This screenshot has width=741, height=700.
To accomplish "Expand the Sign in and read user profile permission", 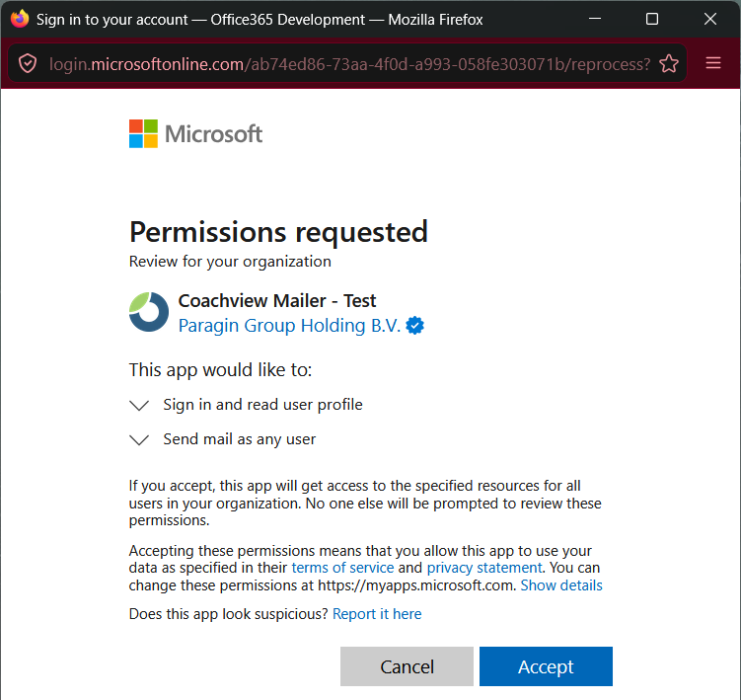I will pyautogui.click(x=139, y=406).
